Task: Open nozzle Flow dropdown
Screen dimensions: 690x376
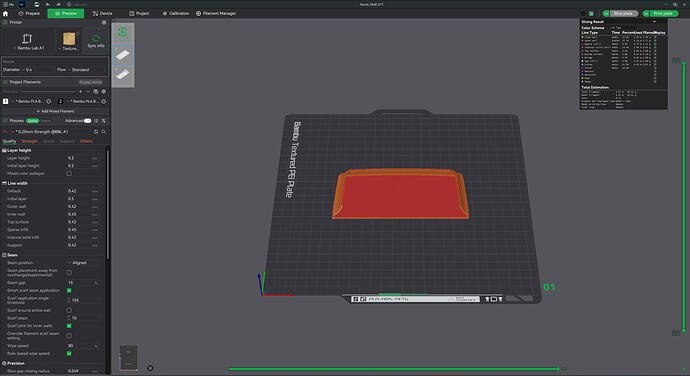Action: tap(80, 70)
